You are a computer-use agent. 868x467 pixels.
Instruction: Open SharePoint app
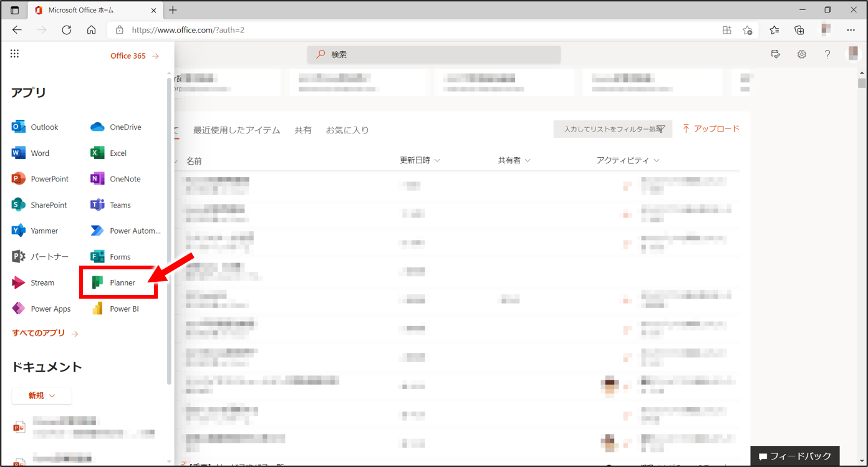pos(39,205)
